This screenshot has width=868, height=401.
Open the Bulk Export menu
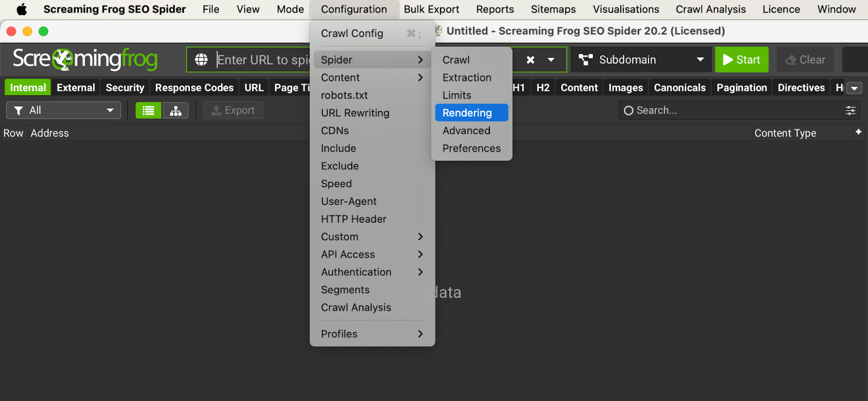click(431, 9)
